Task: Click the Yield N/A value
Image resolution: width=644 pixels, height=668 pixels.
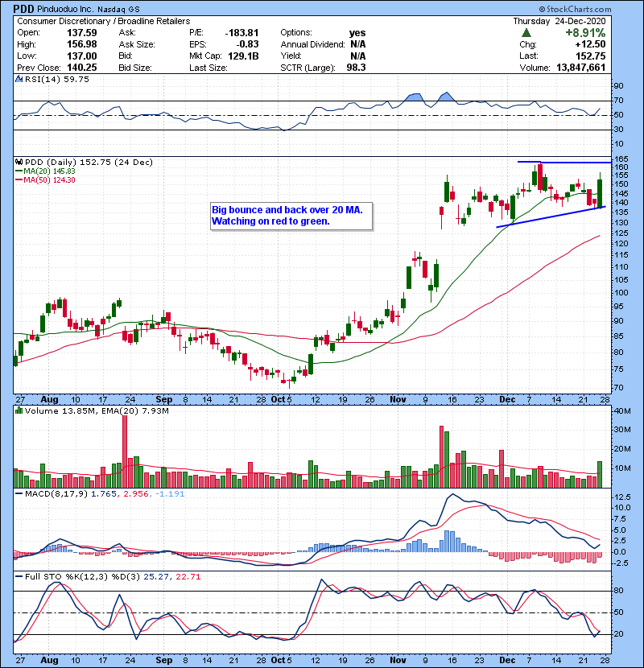Action: pyautogui.click(x=358, y=56)
